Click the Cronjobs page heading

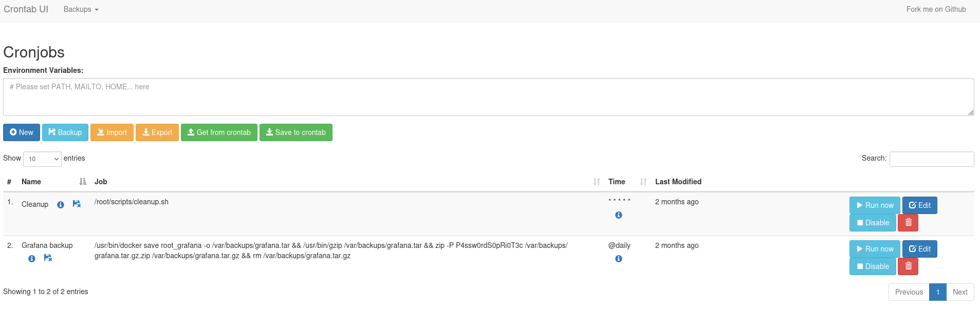[x=34, y=52]
